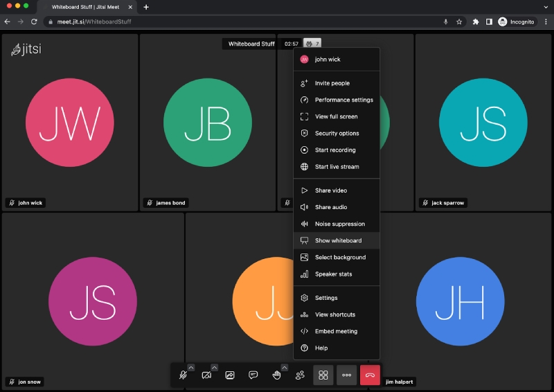This screenshot has height=392, width=554.
Task: Click Start live stream
Action: [337, 166]
